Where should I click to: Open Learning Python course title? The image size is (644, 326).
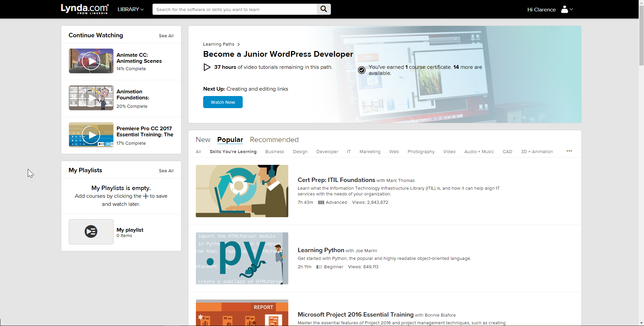(321, 250)
